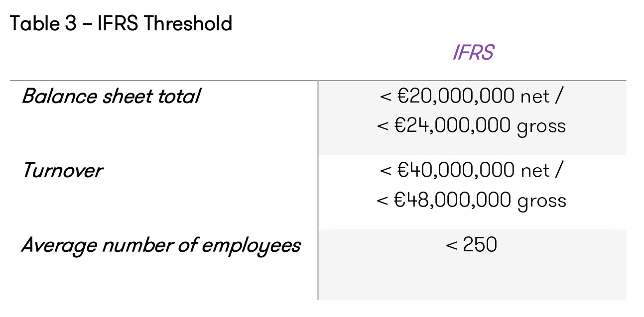The width and height of the screenshot is (644, 317).
Task: Select the Turnover row label
Action: pyautogui.click(x=62, y=171)
